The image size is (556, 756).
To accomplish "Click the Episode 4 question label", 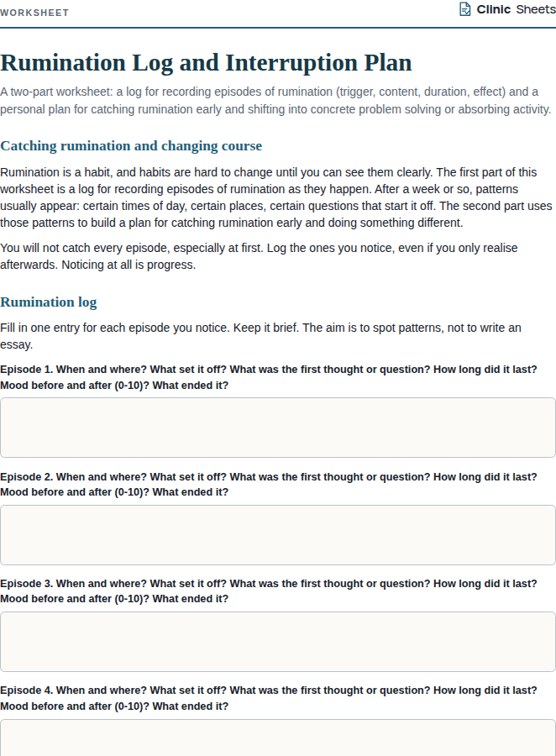I will coord(269,698).
